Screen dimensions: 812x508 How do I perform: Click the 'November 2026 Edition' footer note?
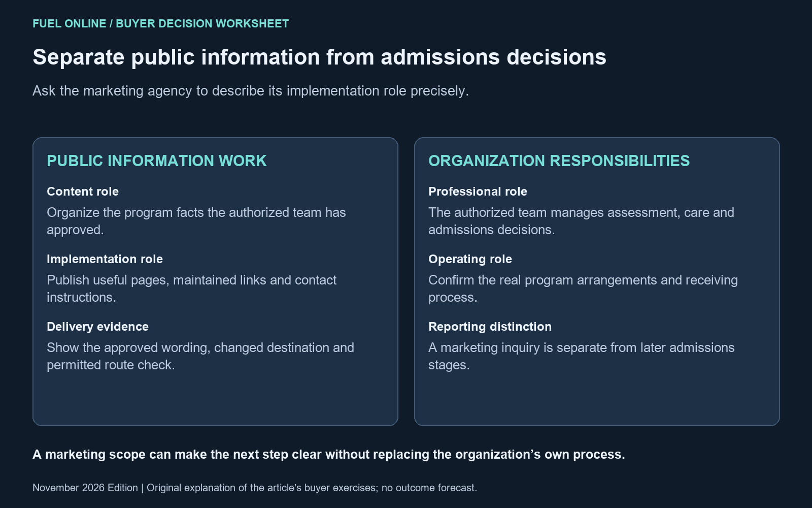[255, 488]
